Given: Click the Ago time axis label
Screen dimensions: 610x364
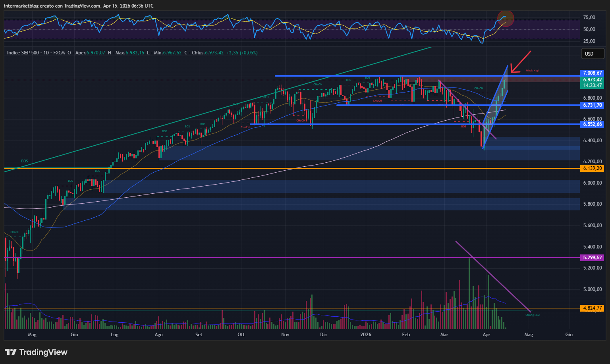Looking at the screenshot, I should (x=158, y=335).
